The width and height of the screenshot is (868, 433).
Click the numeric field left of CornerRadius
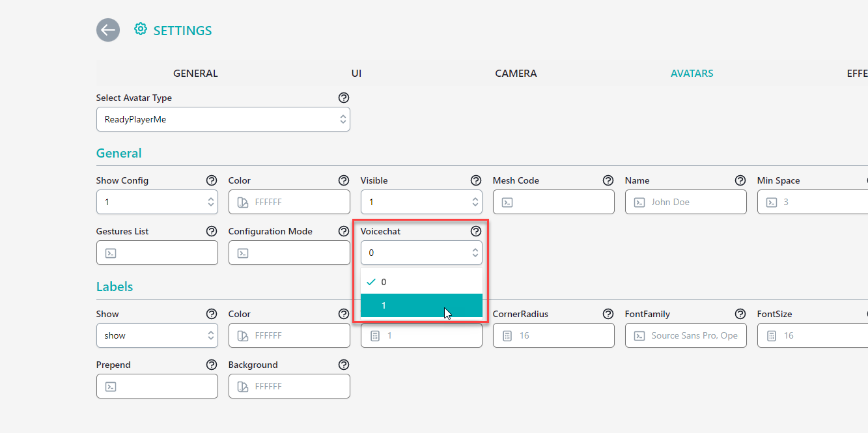421,335
